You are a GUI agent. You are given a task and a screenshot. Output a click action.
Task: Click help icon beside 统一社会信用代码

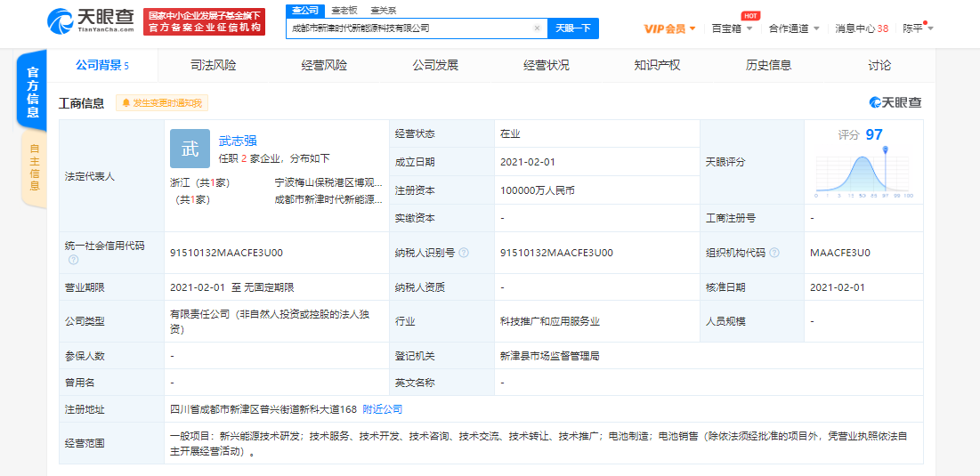(73, 260)
